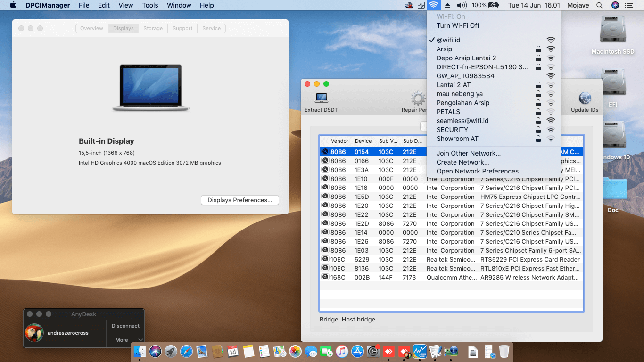
Task: Sort the table by the Device column header
Action: 365,141
